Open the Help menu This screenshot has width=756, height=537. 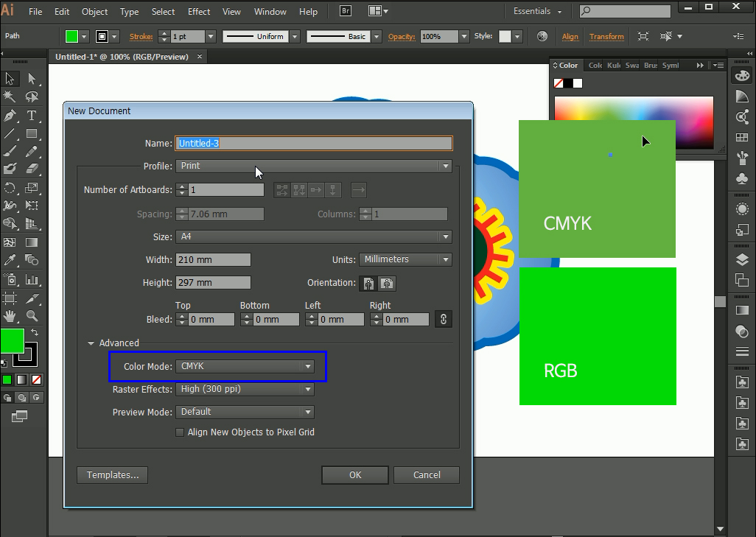tap(308, 12)
